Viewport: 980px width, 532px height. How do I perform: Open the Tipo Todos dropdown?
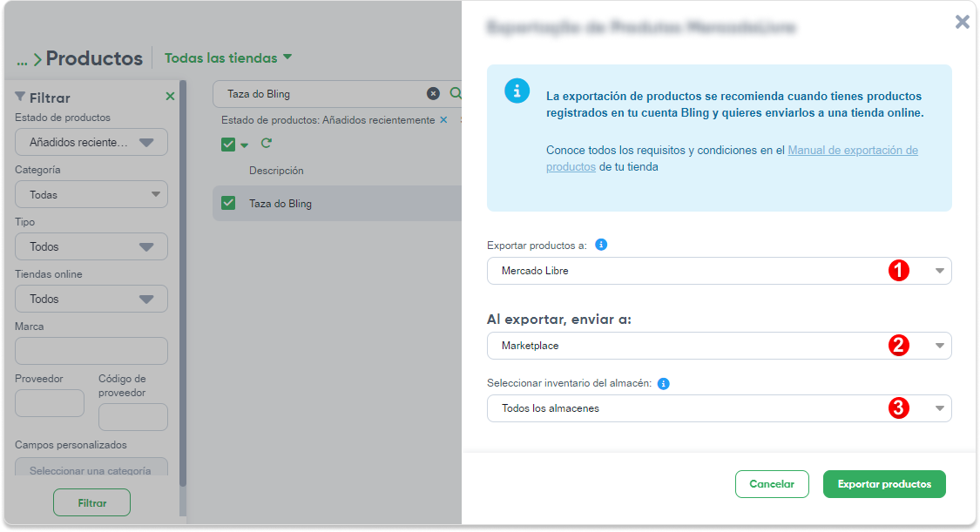(x=91, y=246)
